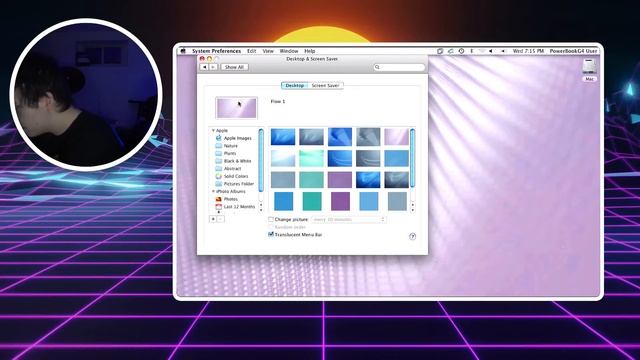
Task: Go forward with the right arrow button
Action: [213, 67]
